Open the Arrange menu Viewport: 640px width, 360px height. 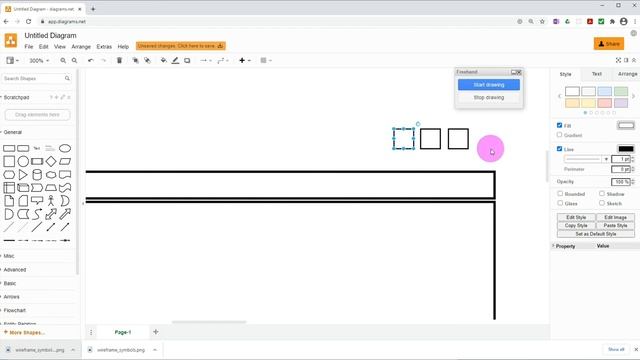(81, 47)
